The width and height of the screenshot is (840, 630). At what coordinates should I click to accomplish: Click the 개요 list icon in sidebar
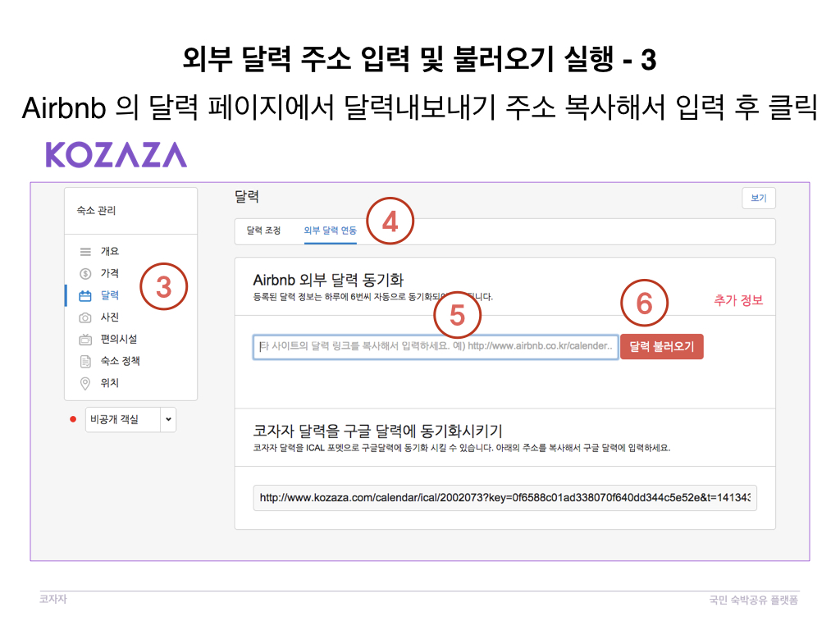pos(85,251)
